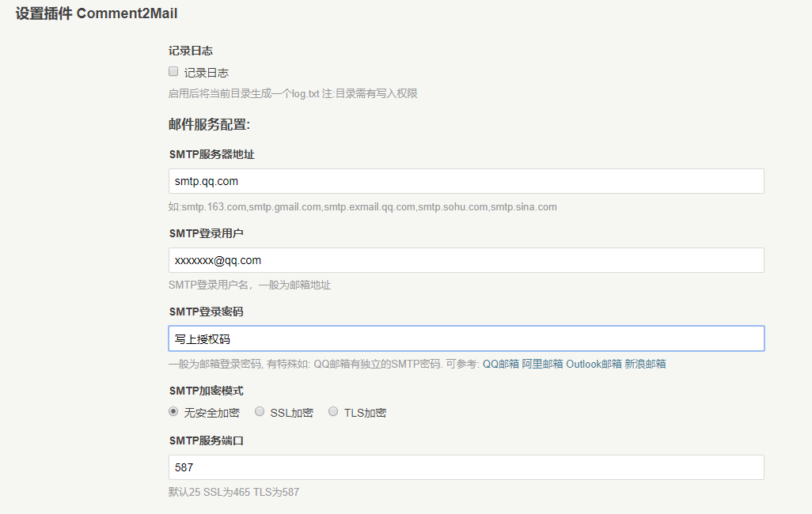
Task: Click the SMTP登录用户 email field
Action: click(466, 260)
